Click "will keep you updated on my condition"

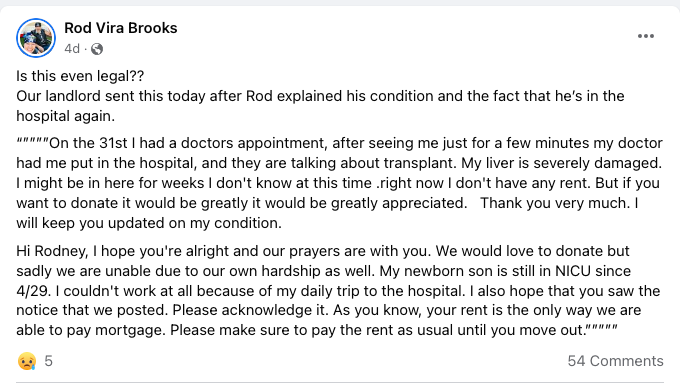click(x=149, y=223)
